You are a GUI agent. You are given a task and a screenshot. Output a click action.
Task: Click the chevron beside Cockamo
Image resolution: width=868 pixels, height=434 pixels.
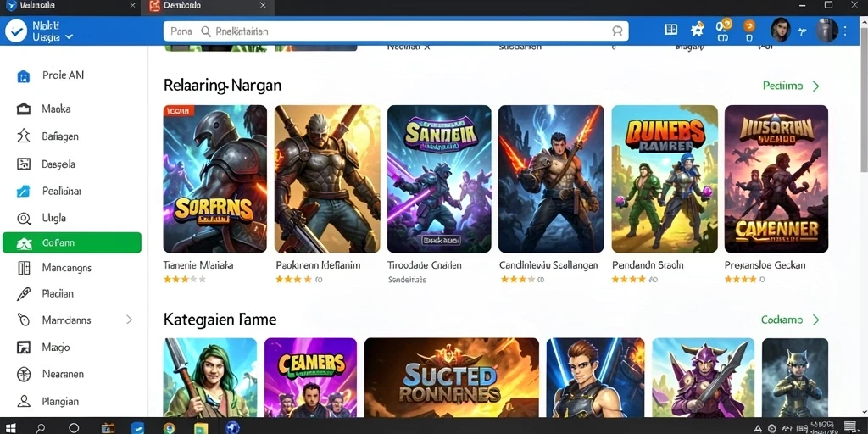click(815, 320)
